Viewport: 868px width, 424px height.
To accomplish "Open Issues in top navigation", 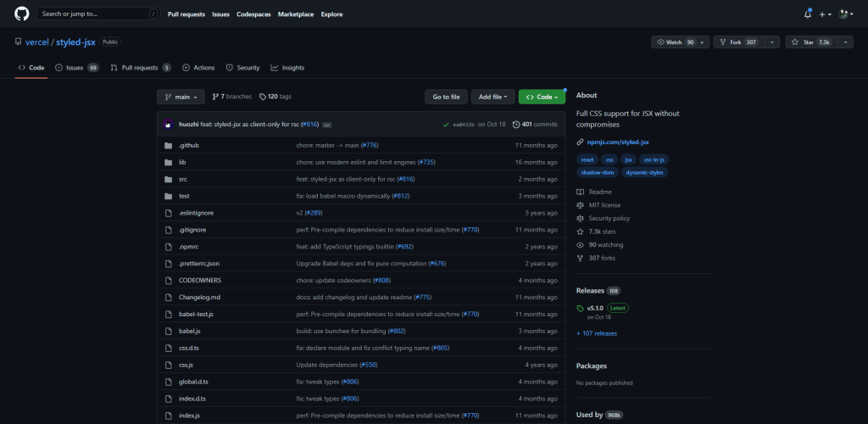I will click(x=221, y=14).
